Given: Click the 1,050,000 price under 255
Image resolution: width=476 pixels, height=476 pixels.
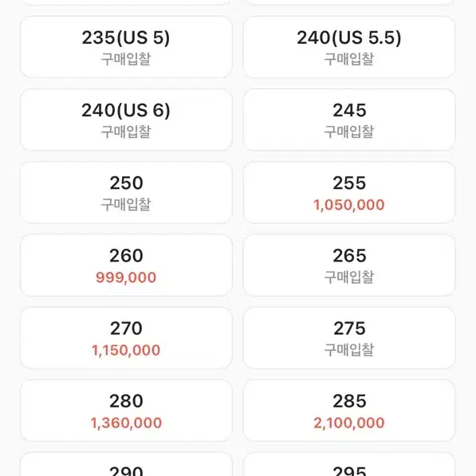Looking at the screenshot, I should [x=349, y=205].
